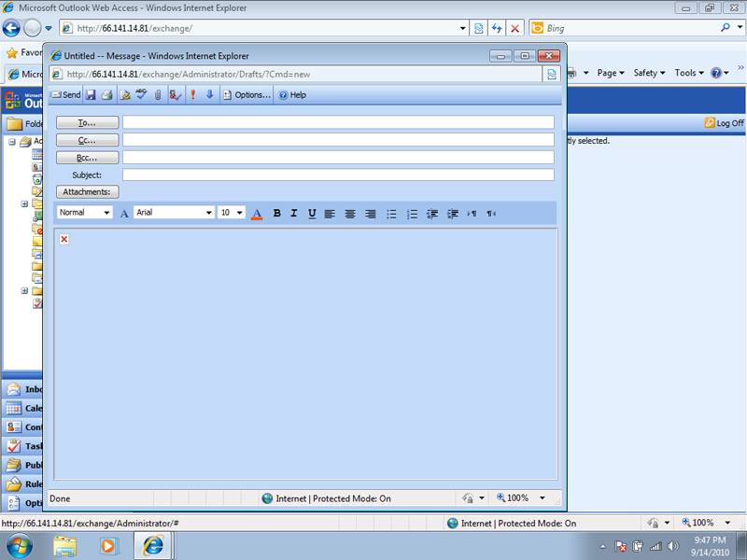Run the spelling checker

coord(140,94)
